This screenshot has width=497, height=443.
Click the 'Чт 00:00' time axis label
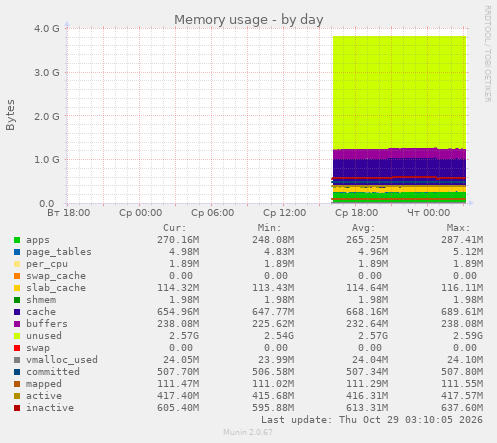point(429,213)
